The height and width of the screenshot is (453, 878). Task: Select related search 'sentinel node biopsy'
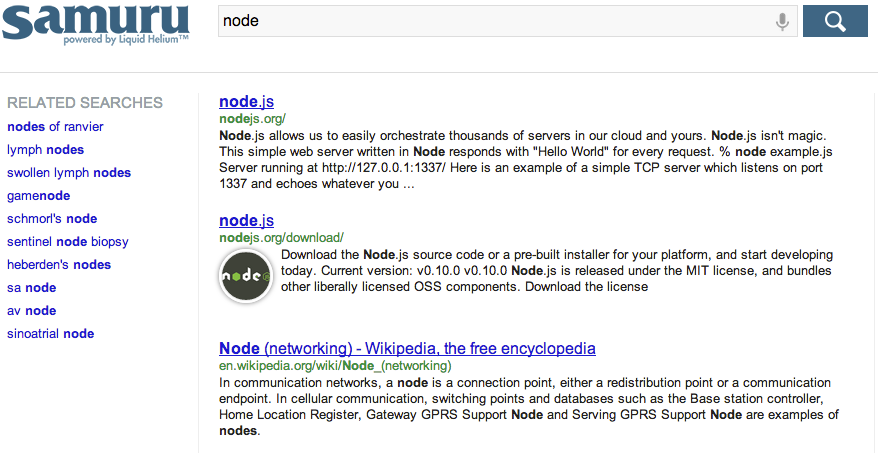coord(68,242)
